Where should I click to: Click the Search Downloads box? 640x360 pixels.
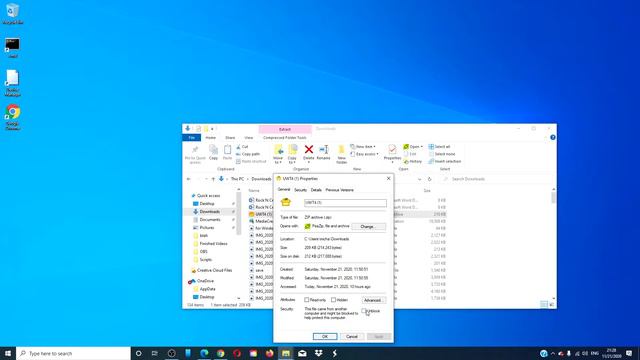pyautogui.click(x=497, y=179)
